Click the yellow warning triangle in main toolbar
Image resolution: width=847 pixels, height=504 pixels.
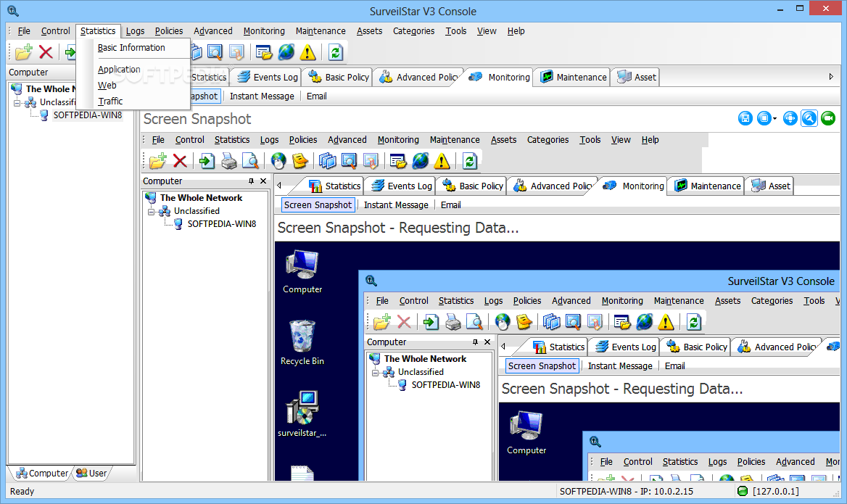[x=308, y=52]
